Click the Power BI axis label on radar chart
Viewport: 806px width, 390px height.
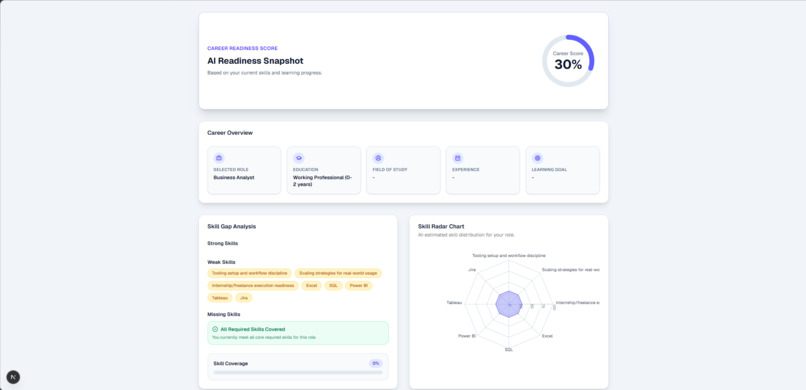(x=467, y=336)
